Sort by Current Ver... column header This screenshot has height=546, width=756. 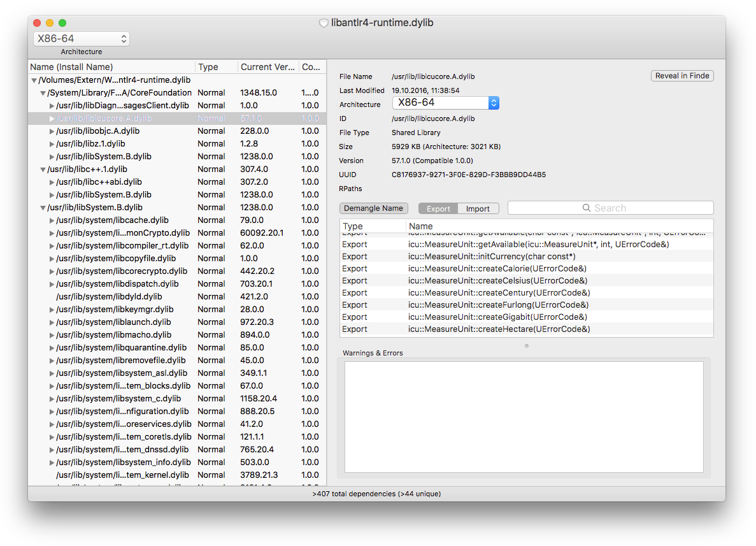click(268, 67)
